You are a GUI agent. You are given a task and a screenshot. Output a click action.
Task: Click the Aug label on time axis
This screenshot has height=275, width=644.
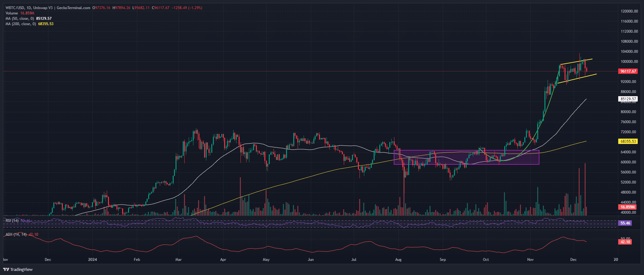(398, 260)
